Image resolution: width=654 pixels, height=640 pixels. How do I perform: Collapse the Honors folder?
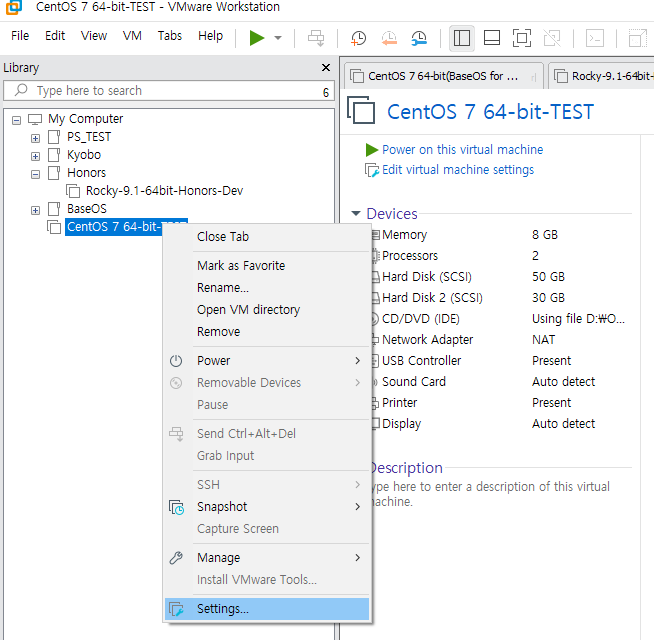(35, 174)
